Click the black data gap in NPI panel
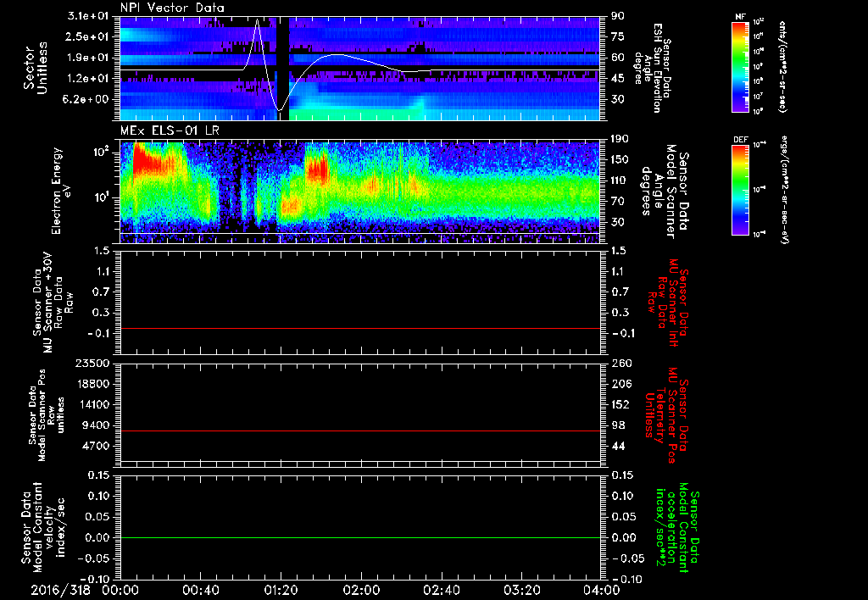868x600 pixels. tap(282, 68)
